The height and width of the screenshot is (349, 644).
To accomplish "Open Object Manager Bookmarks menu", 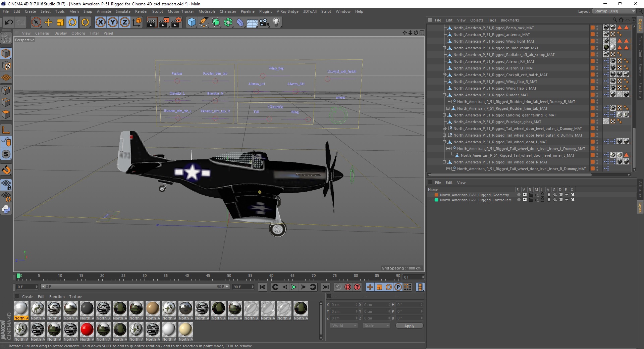I will point(510,20).
